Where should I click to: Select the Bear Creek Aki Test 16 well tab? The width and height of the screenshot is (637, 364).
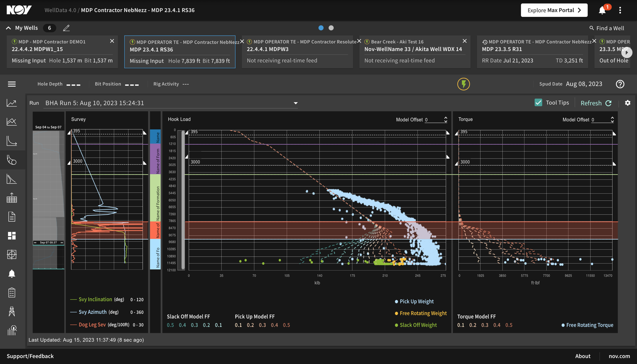tap(415, 52)
